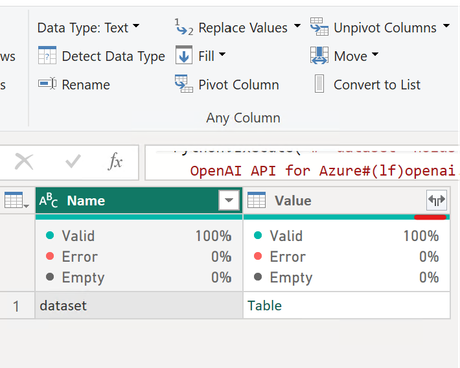Screen dimensions: 460x368
Task: Cancel the formula edit with the X button
Action: click(24, 162)
